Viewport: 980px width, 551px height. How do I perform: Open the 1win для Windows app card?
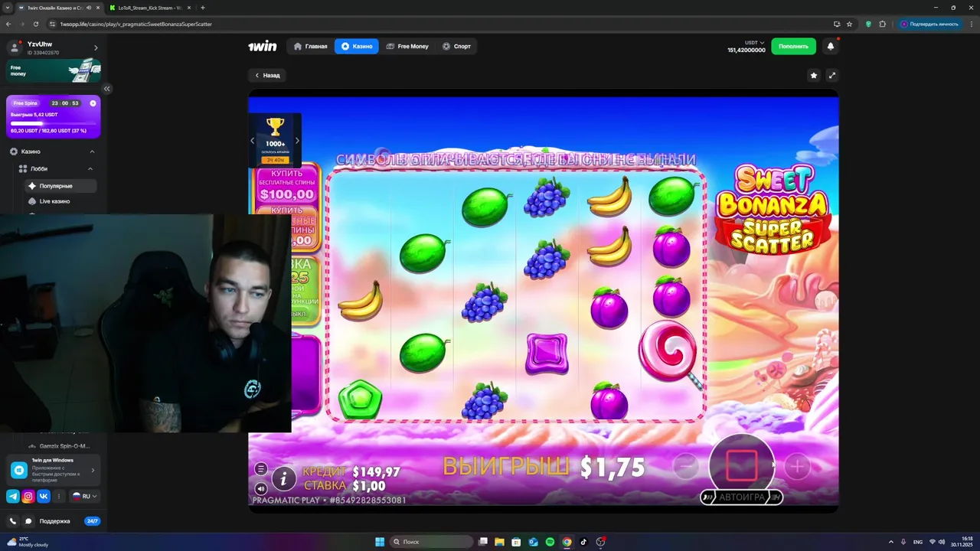(53, 470)
